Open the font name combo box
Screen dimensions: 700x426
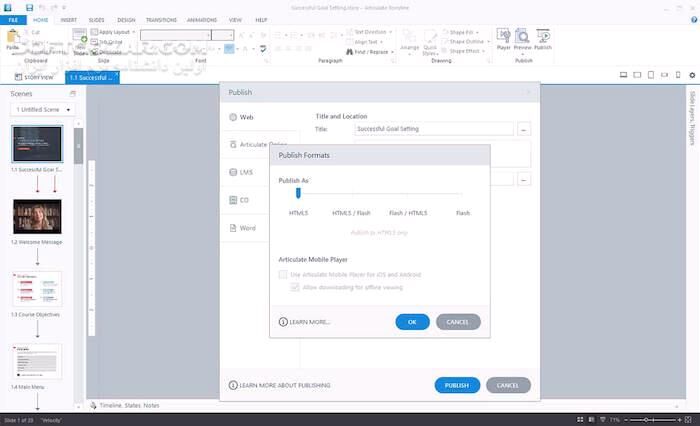tap(175, 35)
